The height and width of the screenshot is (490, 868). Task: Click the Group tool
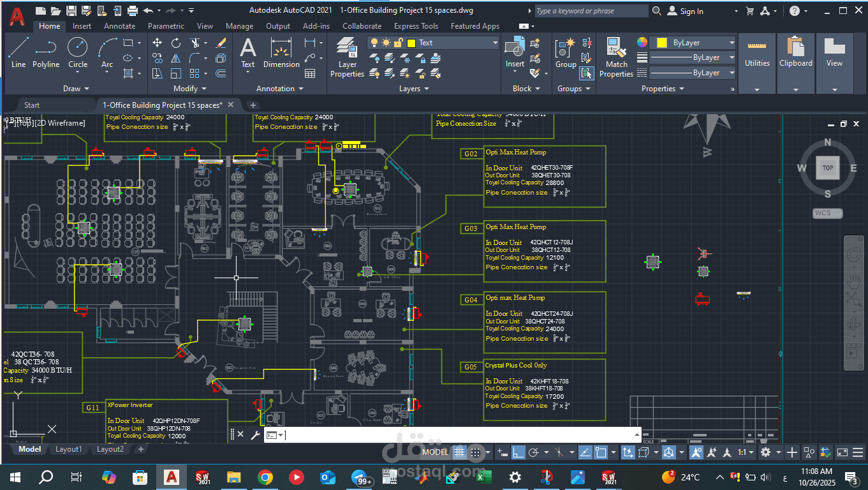[x=566, y=52]
